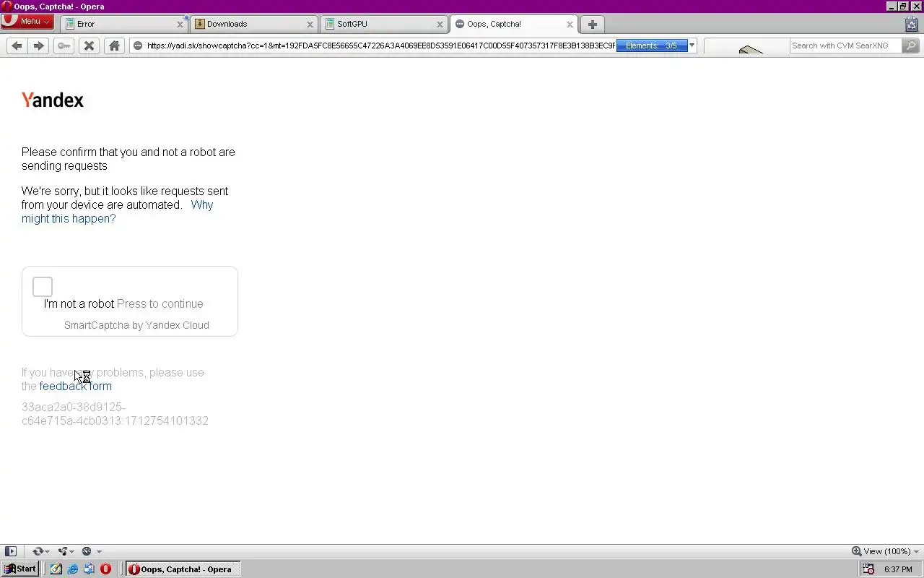Click the Yandex logo
Screen dimensions: 924x578
pos(53,100)
